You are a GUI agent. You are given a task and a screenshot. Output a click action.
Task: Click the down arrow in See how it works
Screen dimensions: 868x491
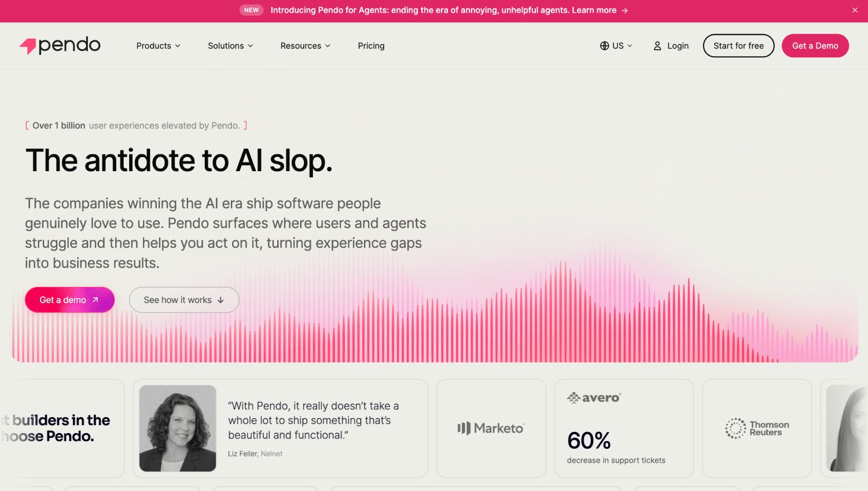220,300
